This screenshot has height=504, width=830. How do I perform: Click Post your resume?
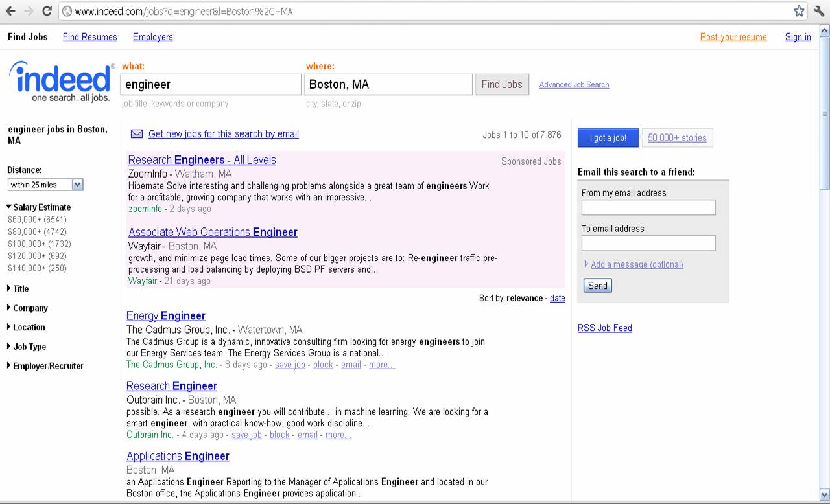(x=733, y=37)
